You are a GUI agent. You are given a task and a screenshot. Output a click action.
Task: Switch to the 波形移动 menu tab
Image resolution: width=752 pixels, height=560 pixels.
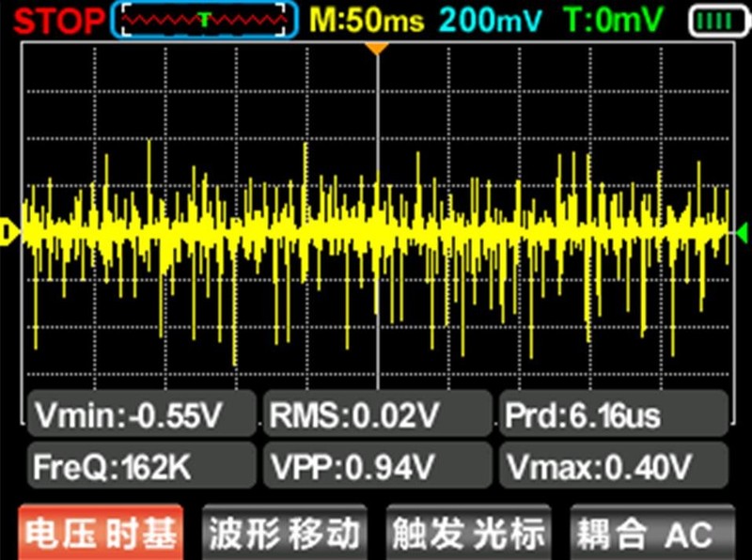(284, 534)
